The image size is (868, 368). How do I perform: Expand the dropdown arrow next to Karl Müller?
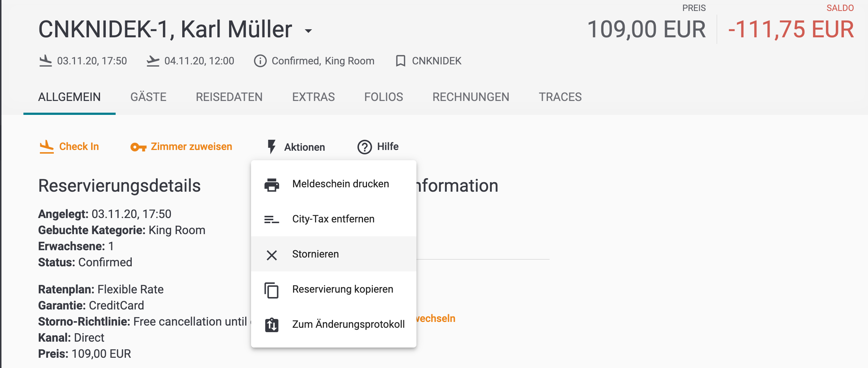[308, 31]
